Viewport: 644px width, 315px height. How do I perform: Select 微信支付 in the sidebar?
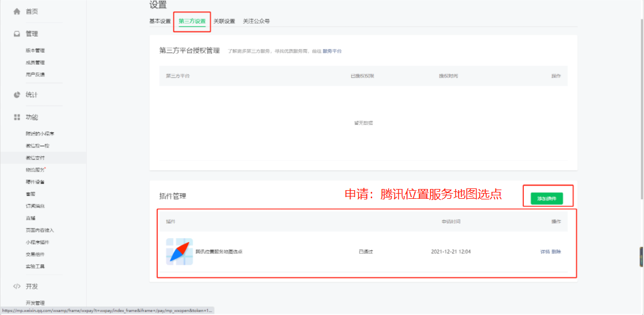[x=35, y=157]
